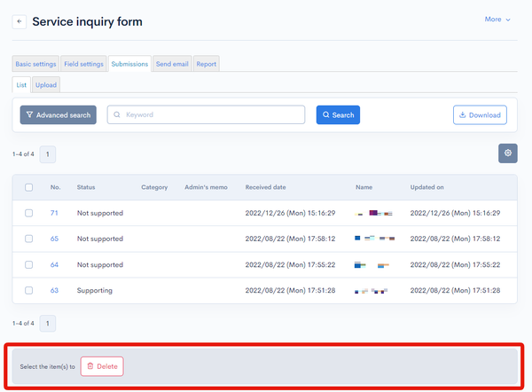
Task: Select the List sub-tab
Action: [x=21, y=85]
